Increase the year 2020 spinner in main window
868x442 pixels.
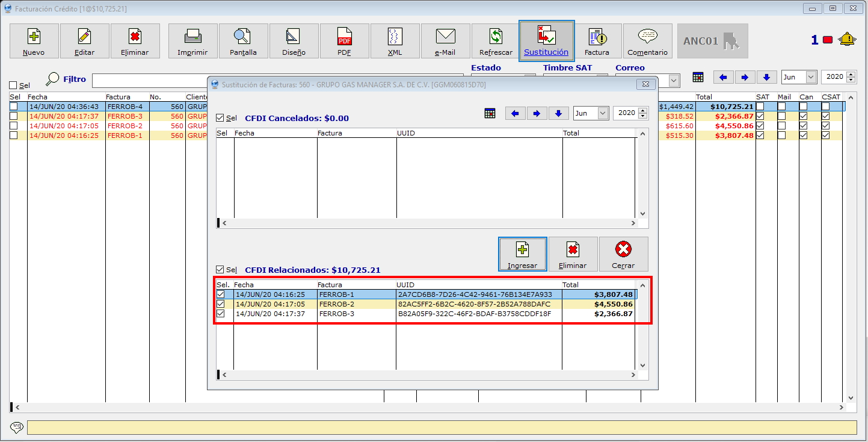851,75
